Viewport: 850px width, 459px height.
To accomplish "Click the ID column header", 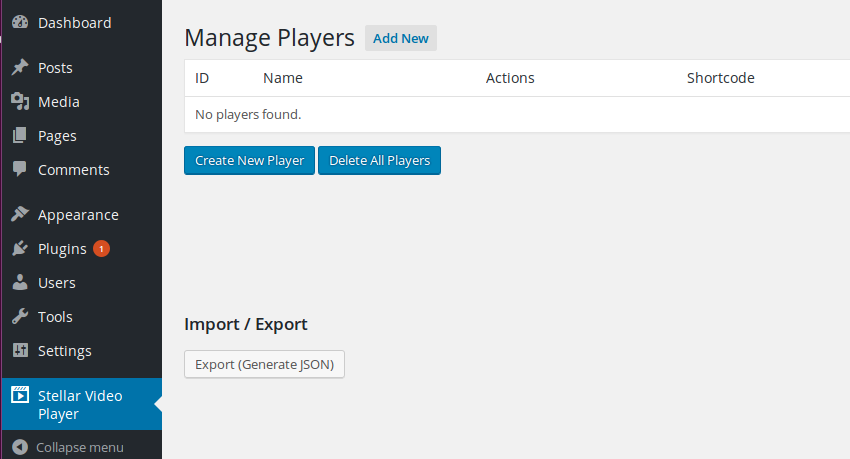I will point(202,78).
